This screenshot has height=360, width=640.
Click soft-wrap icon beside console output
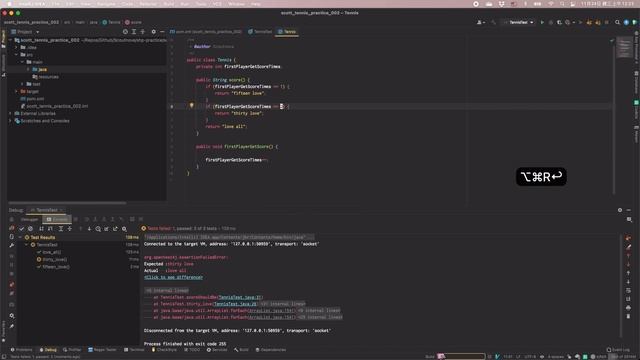click(628, 290)
